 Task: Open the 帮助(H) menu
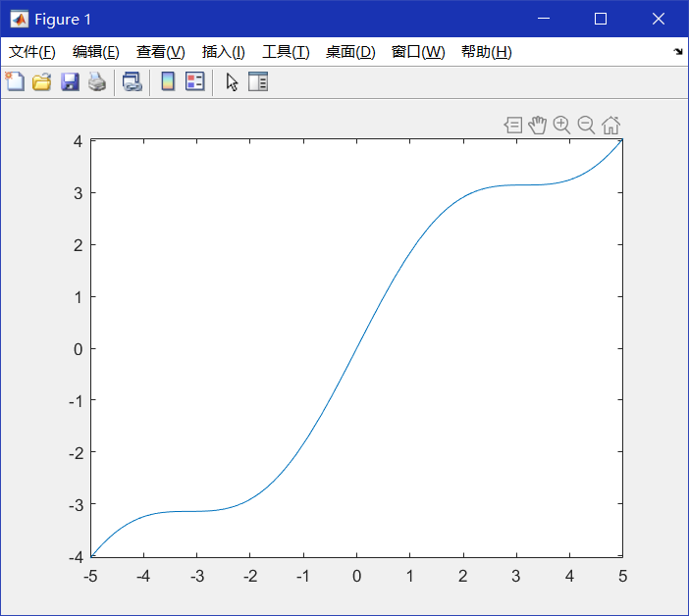pos(487,52)
